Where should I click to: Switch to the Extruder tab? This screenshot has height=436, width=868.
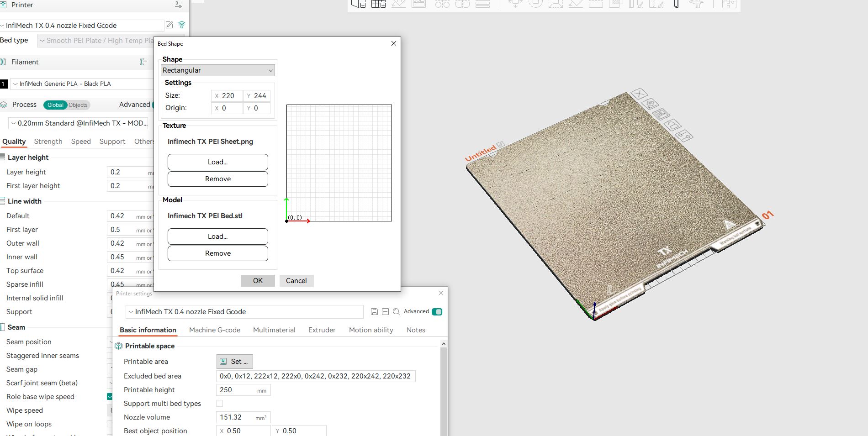point(322,330)
